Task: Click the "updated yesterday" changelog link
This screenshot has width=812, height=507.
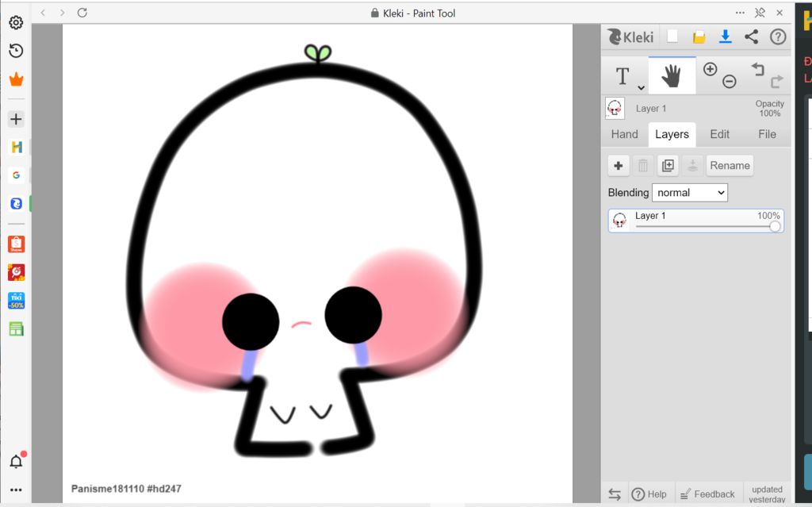Action: (x=767, y=494)
